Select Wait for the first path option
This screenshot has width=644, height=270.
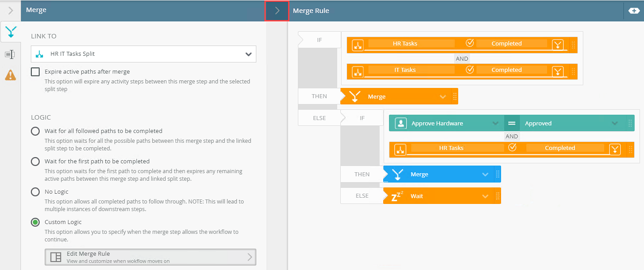tap(35, 162)
